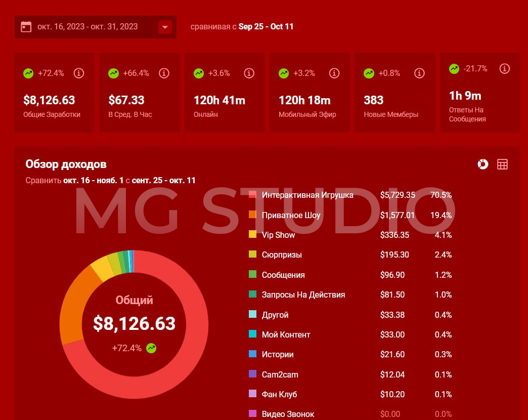Click the calendar icon in date picker
Viewport: 528px width, 420px height.
[x=26, y=27]
